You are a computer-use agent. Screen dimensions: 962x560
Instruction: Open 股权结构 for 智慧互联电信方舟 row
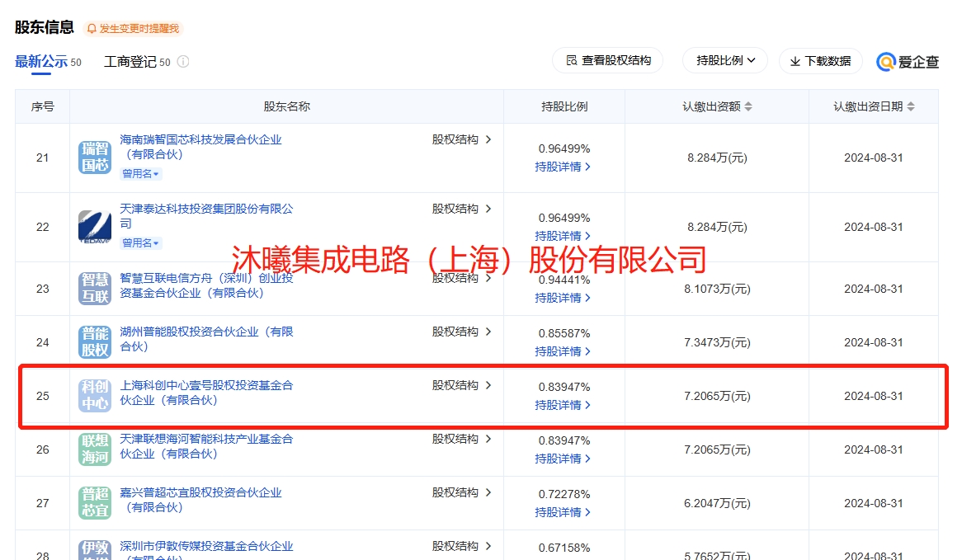click(x=461, y=279)
